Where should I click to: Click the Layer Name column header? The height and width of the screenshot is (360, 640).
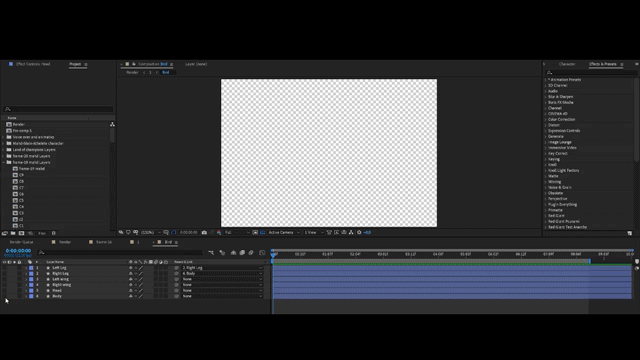coord(55,262)
